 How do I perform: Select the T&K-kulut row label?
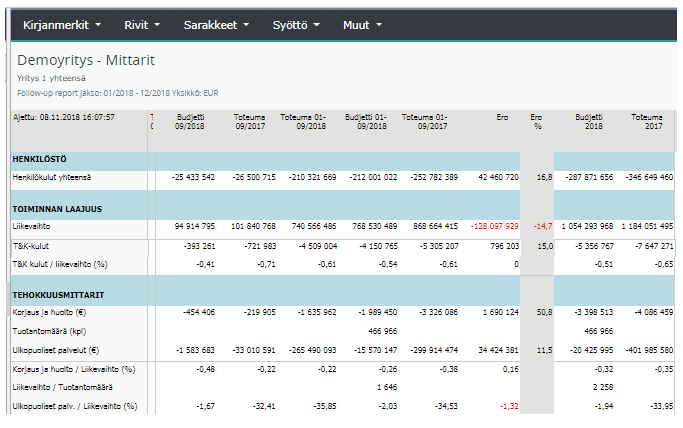(x=32, y=244)
